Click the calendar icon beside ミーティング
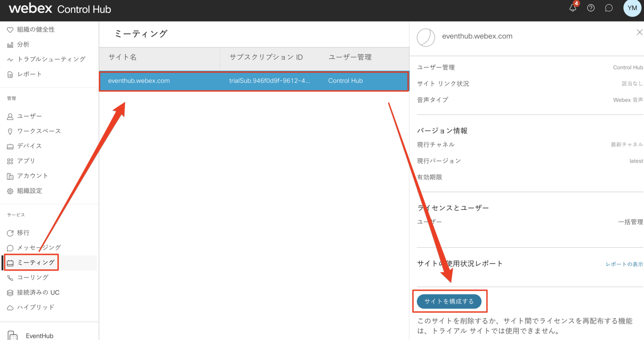Image resolution: width=644 pixels, height=340 pixels. tap(10, 263)
